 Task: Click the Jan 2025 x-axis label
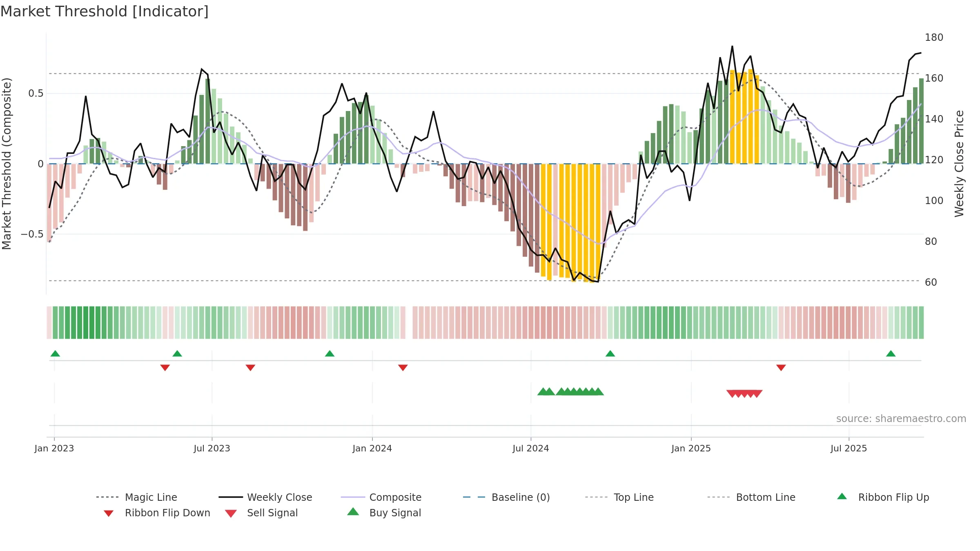tap(691, 449)
